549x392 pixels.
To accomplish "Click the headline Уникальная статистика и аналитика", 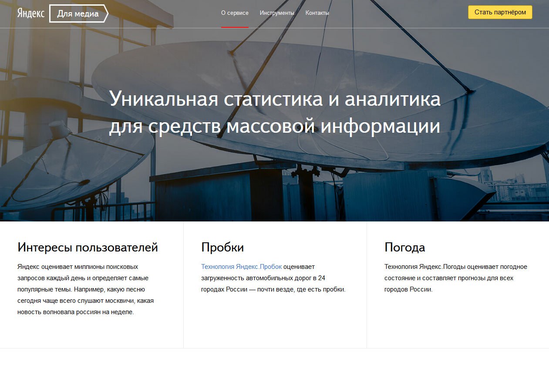I will tap(275, 99).
